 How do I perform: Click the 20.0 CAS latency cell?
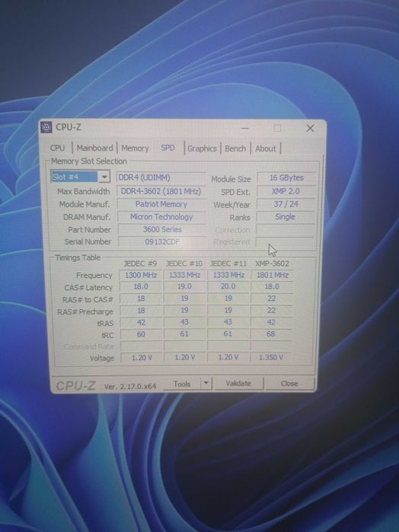(x=228, y=287)
